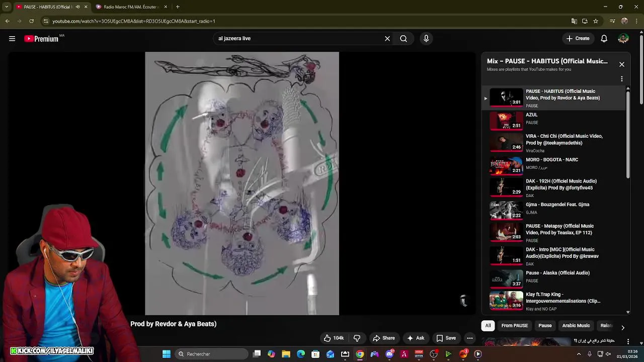Image resolution: width=644 pixels, height=362 pixels.
Task: Open Chrome's three-dot menu
Action: point(636,21)
